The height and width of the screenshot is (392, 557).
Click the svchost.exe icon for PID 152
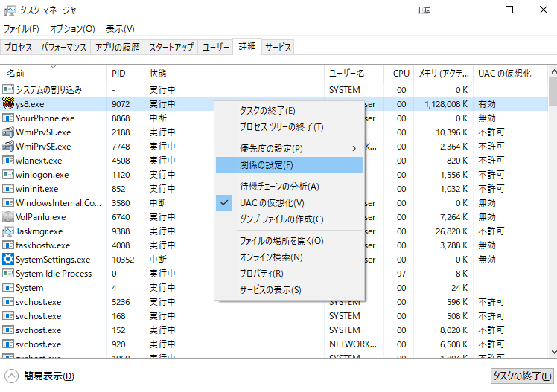7,330
